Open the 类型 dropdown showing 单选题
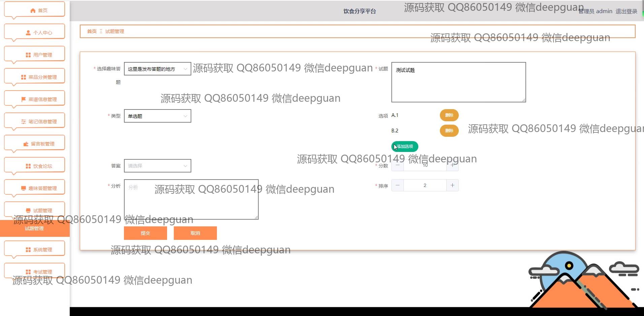 click(157, 116)
